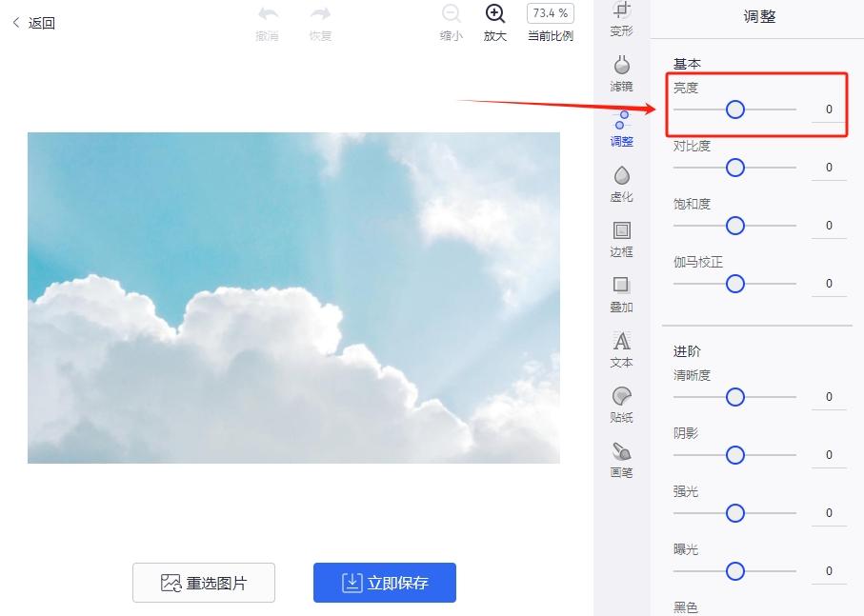Zoom in on the image

[494, 21]
